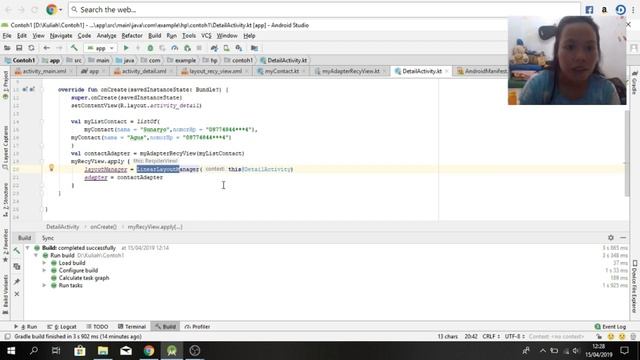The image size is (640, 360).
Task: Hide the Build panel with minus icon
Action: pos(623,238)
